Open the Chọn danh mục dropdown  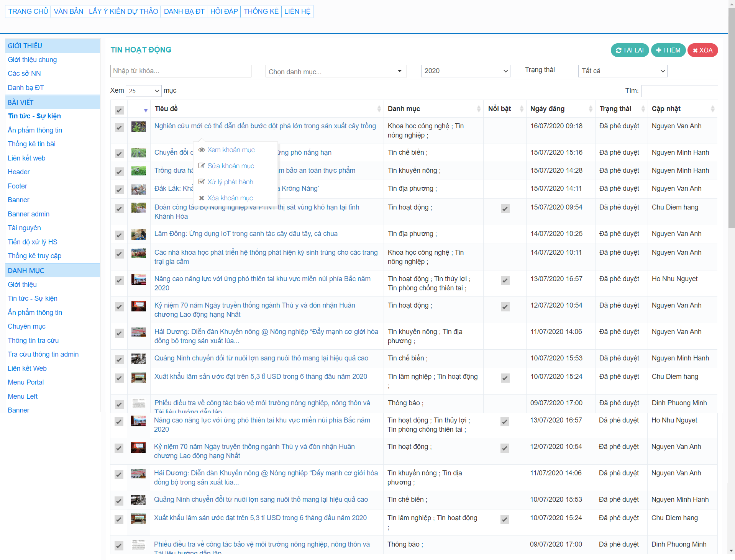pyautogui.click(x=336, y=71)
